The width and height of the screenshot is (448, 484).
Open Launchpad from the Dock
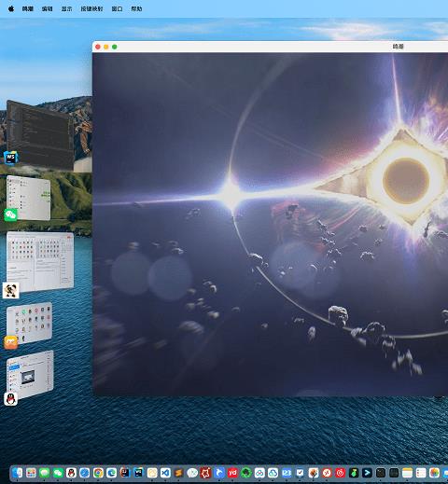click(x=31, y=473)
